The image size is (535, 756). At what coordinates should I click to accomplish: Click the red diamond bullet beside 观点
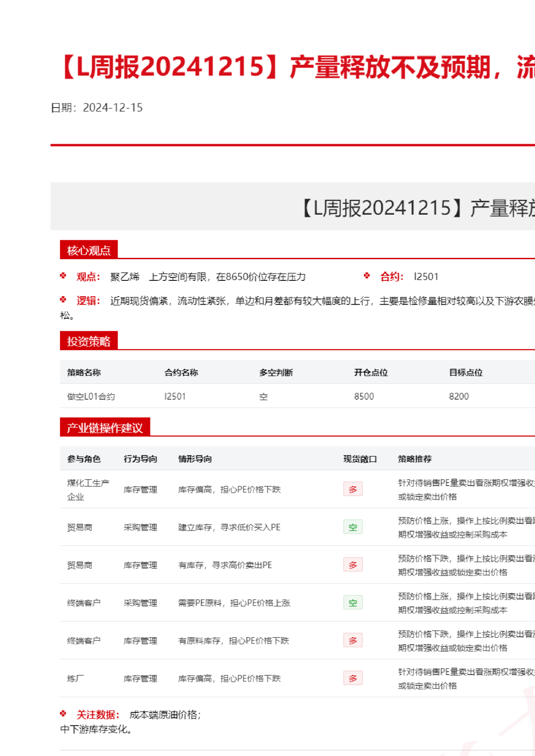point(63,276)
